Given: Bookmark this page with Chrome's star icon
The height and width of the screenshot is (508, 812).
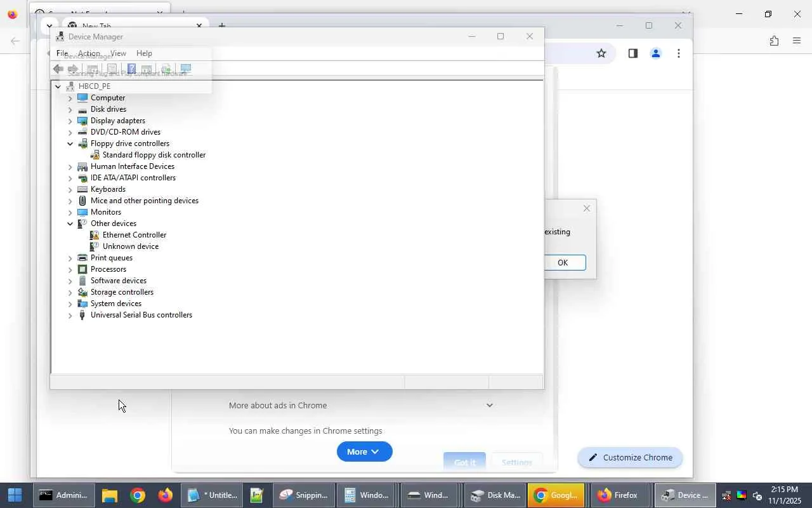Looking at the screenshot, I should pos(601,53).
